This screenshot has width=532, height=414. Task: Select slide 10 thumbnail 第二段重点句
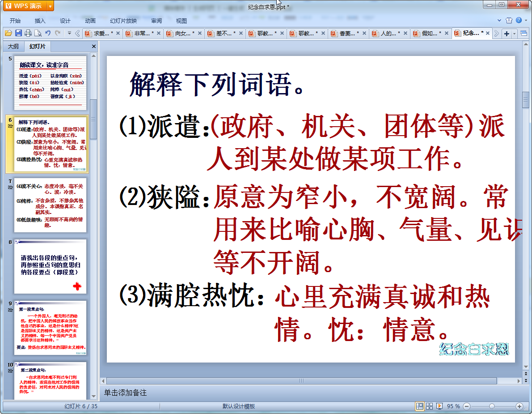(x=50, y=381)
